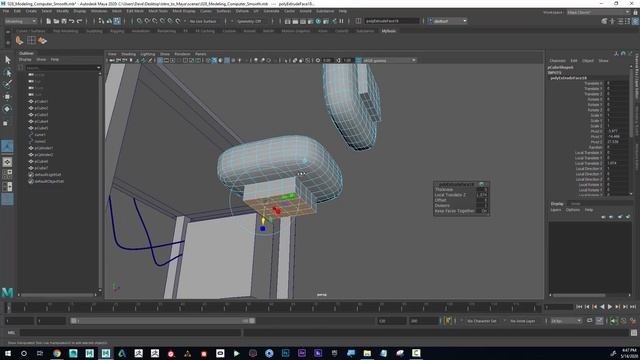Image resolution: width=640 pixels, height=360 pixels.
Task: Click the time slider ruler
Action: (273, 307)
